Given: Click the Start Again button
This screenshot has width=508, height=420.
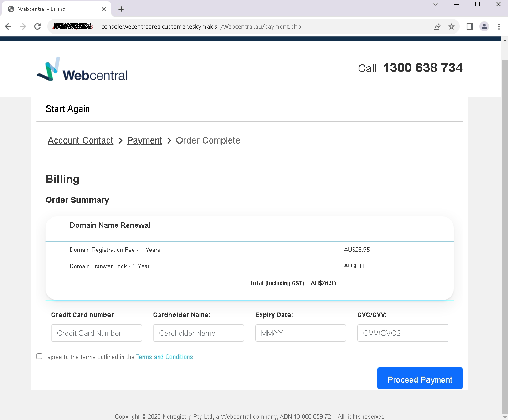Looking at the screenshot, I should click(x=67, y=109).
